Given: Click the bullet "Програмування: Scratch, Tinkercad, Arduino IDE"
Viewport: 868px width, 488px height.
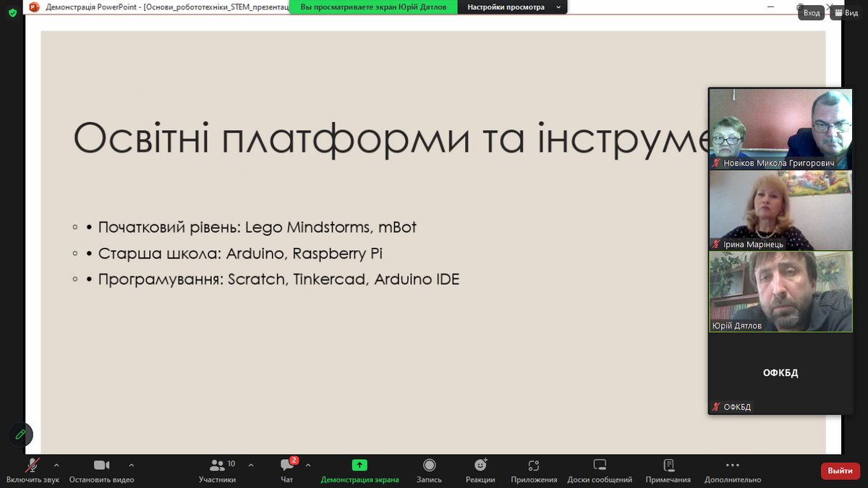Looking at the screenshot, I should 279,279.
